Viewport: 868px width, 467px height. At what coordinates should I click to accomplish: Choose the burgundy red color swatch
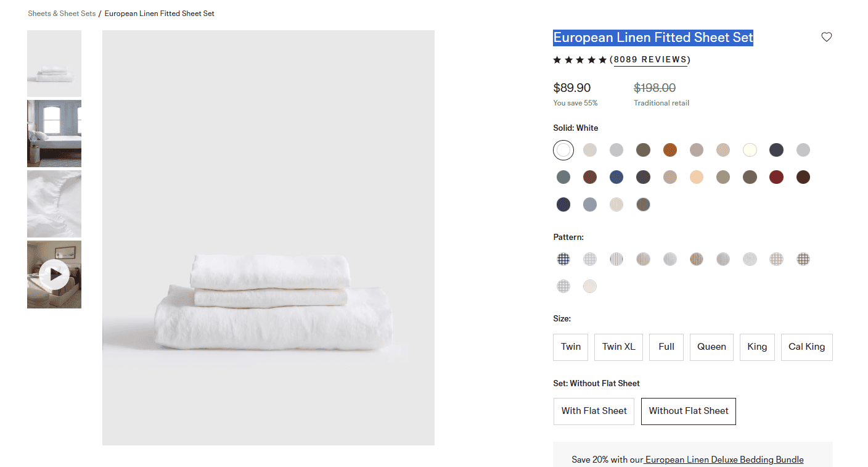[x=776, y=178]
